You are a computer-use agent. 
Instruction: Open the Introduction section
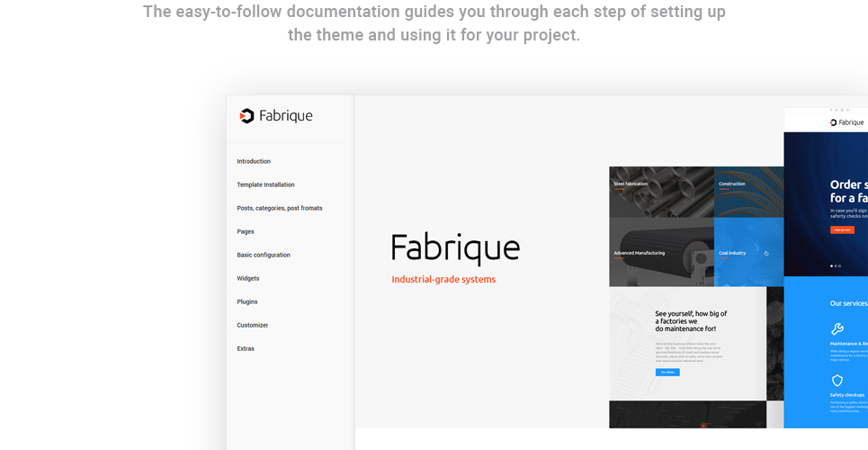(254, 161)
